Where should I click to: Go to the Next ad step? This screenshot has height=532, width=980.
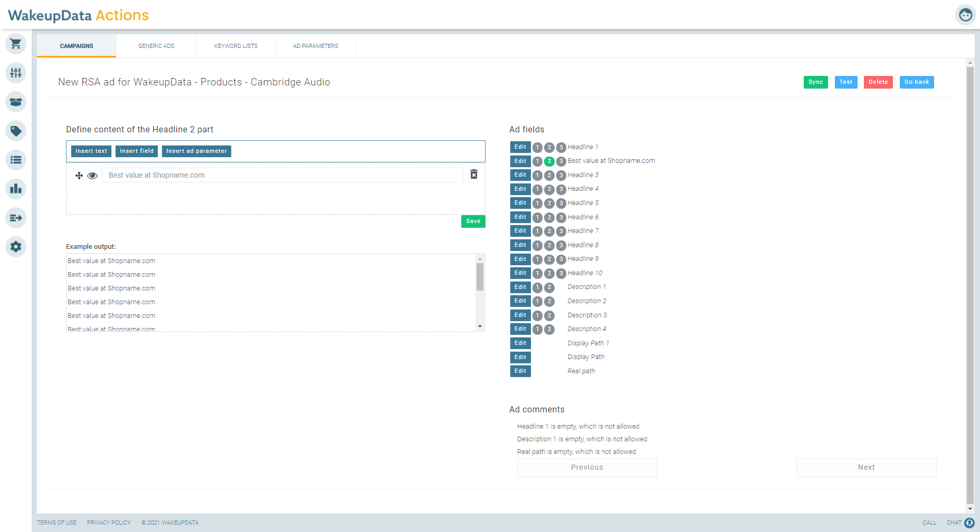[866, 468]
